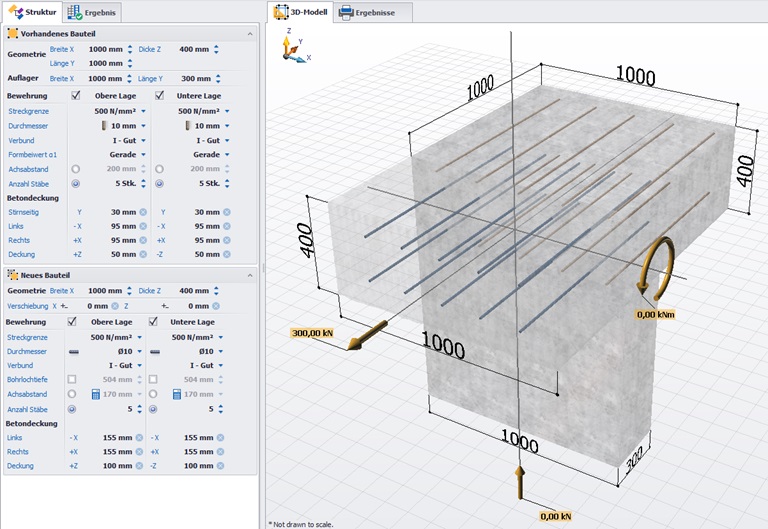The image size is (768, 529).
Task: Open Formbeiwert dropdown for existing Untere Lage
Action: [227, 154]
